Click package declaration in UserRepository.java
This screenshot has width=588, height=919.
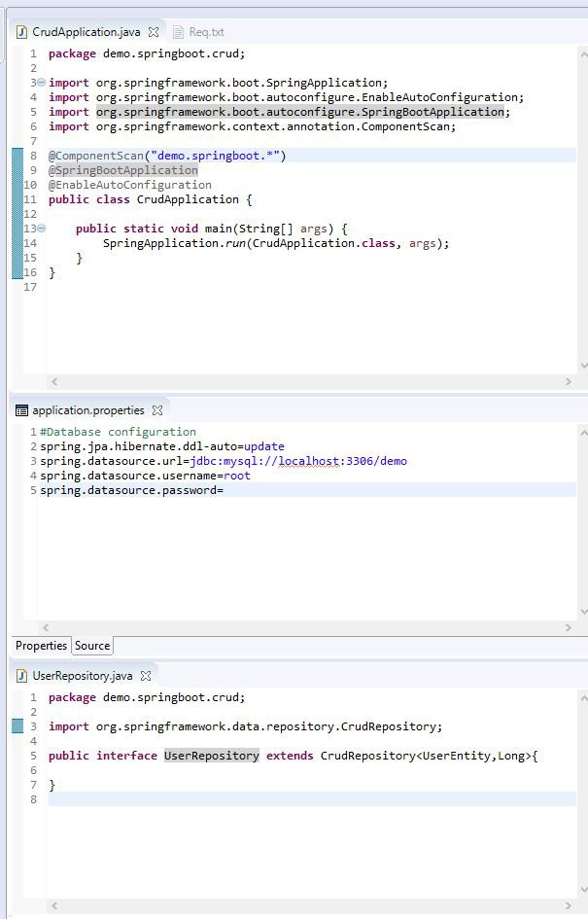[147, 697]
